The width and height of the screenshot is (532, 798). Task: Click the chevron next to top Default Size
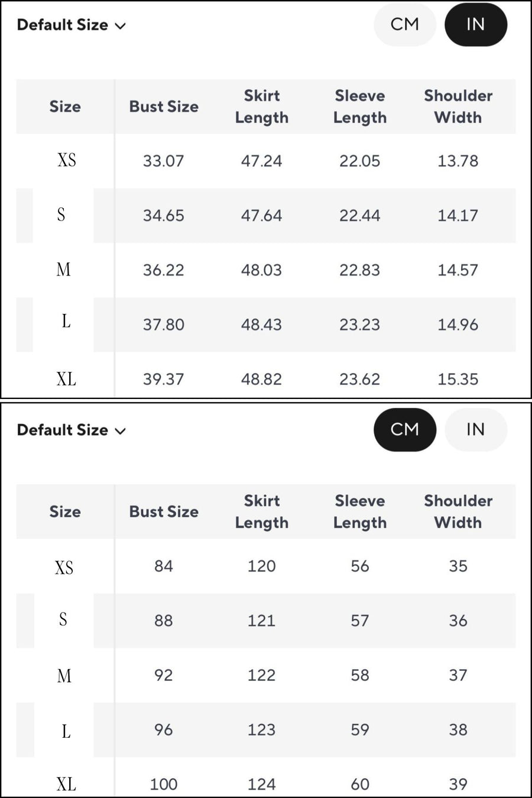tap(120, 26)
